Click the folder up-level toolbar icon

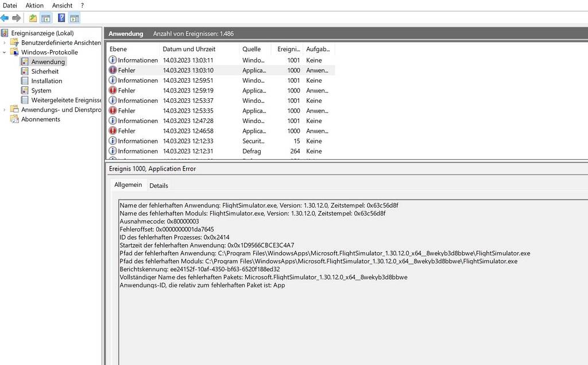[33, 18]
